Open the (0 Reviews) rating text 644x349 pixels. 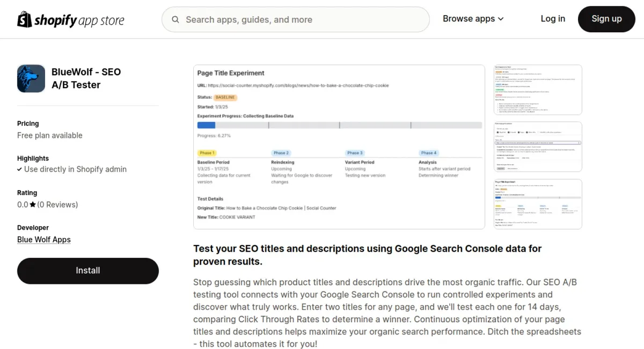(x=57, y=205)
